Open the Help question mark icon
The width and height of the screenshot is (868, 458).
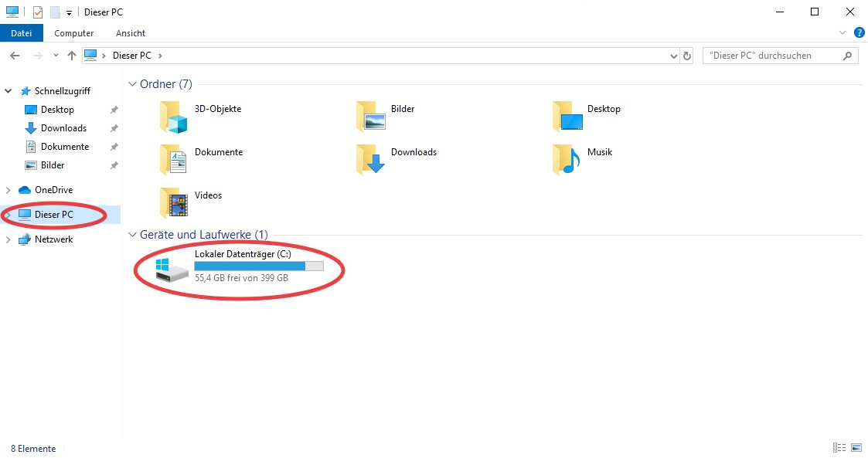859,33
